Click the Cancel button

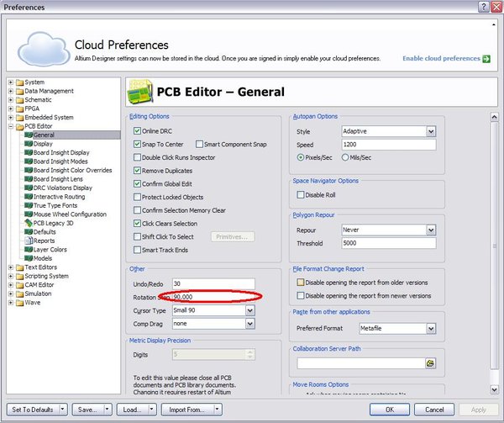click(x=434, y=410)
